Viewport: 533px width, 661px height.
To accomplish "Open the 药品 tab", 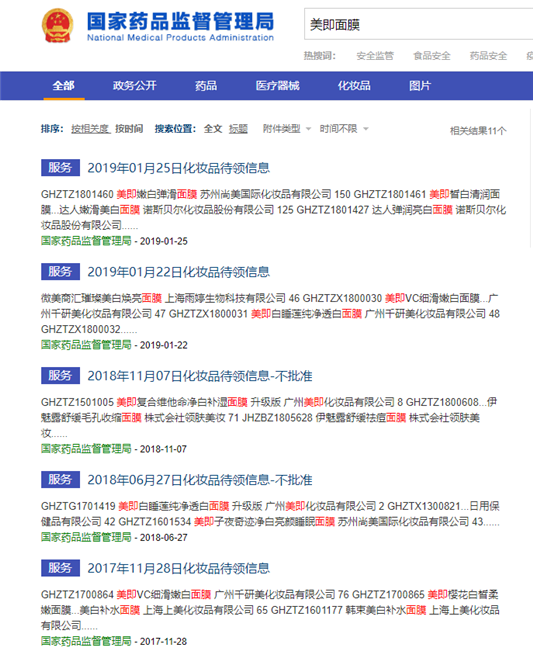I will (206, 86).
